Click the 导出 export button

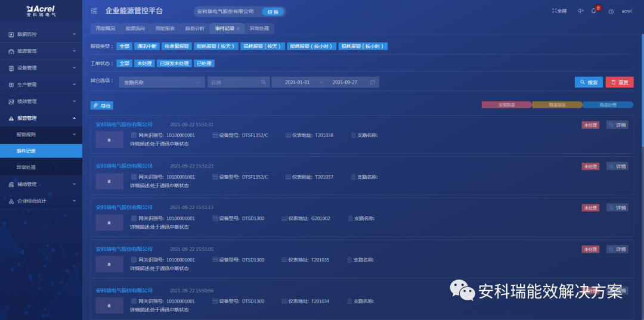tap(101, 106)
